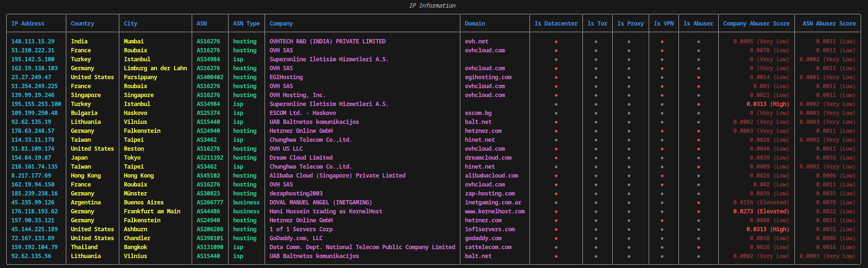Click score 0.0273 (Elevated)
868x268 pixels.
pyautogui.click(x=761, y=211)
